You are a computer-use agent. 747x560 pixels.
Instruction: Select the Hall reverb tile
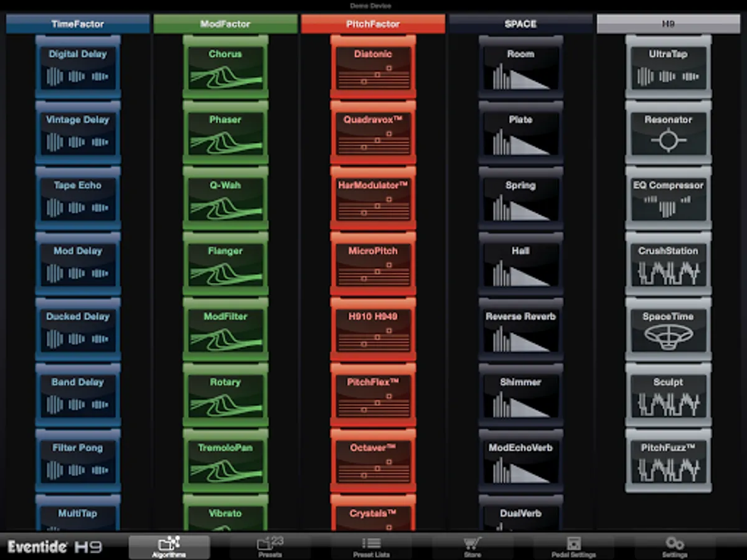[520, 264]
